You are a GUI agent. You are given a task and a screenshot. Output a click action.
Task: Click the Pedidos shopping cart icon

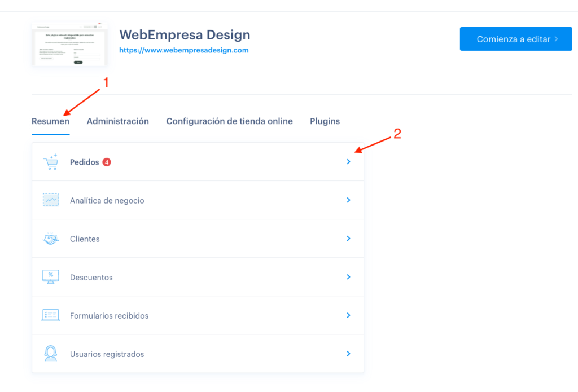click(x=50, y=162)
